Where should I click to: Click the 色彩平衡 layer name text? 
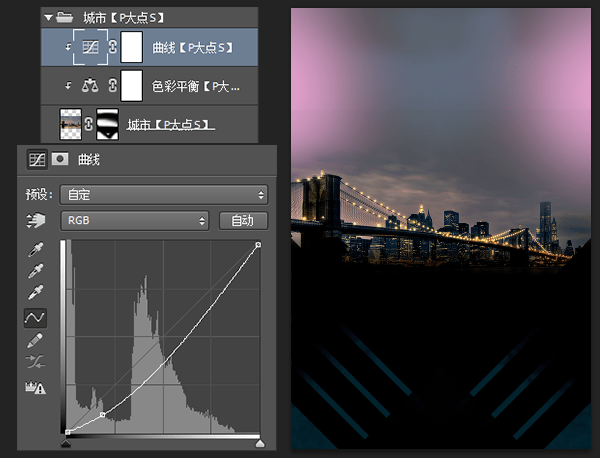[196, 86]
